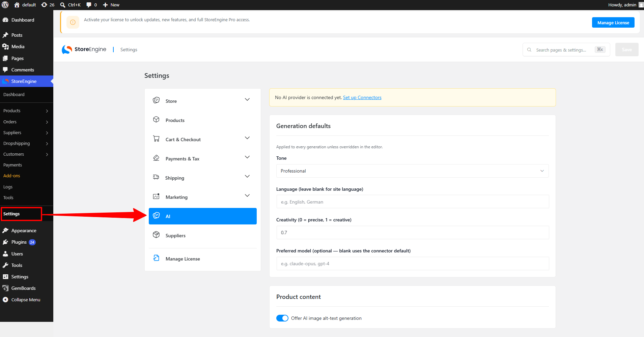Viewport: 644px width, 337px height.
Task: Open Logs in StoreEngine submenu
Action: click(8, 187)
